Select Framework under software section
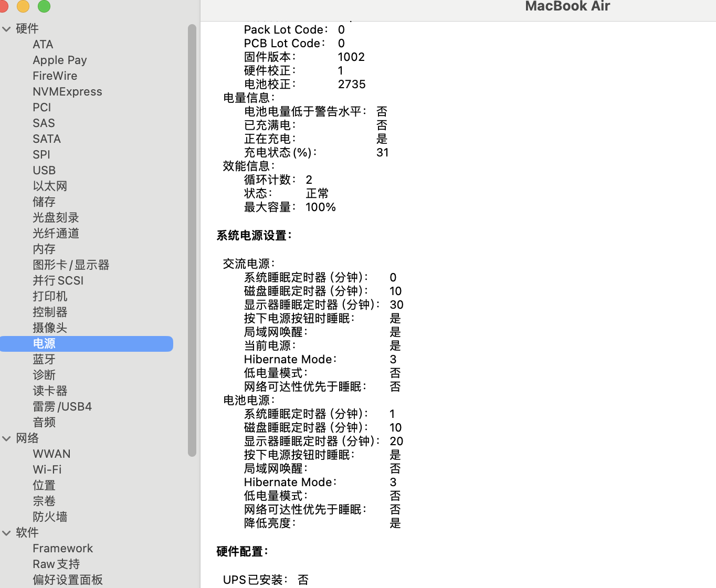This screenshot has width=716, height=588. (x=62, y=549)
